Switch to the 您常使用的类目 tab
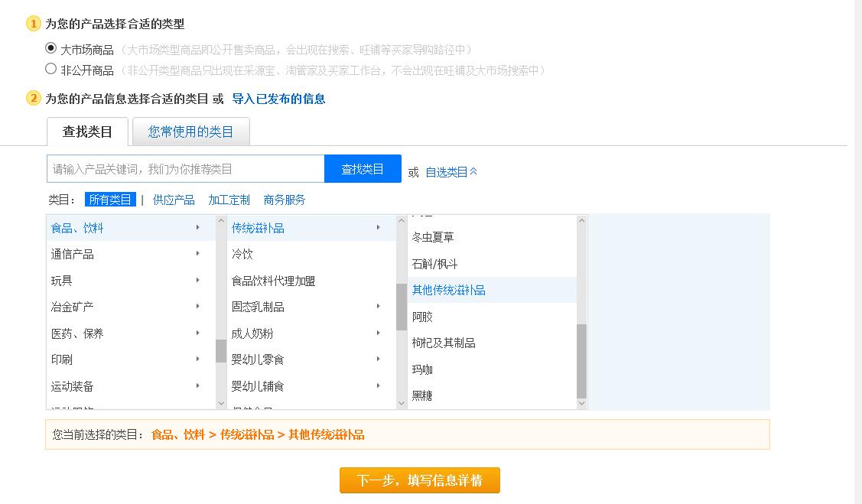The image size is (862, 504). click(190, 131)
